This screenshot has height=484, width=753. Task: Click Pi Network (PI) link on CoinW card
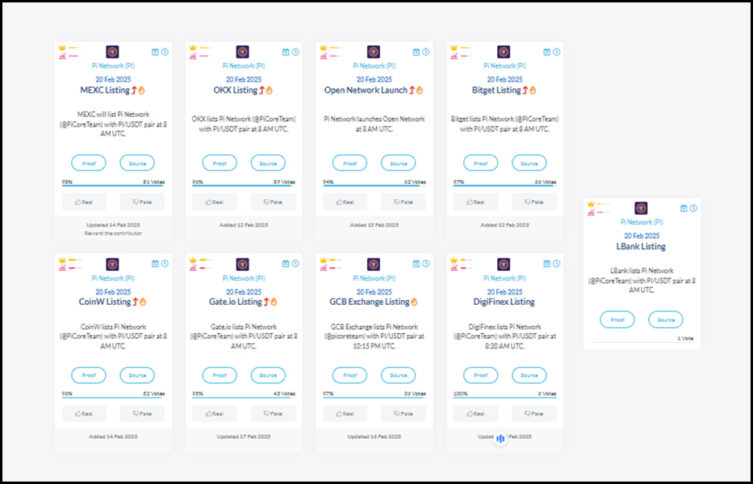(x=113, y=278)
